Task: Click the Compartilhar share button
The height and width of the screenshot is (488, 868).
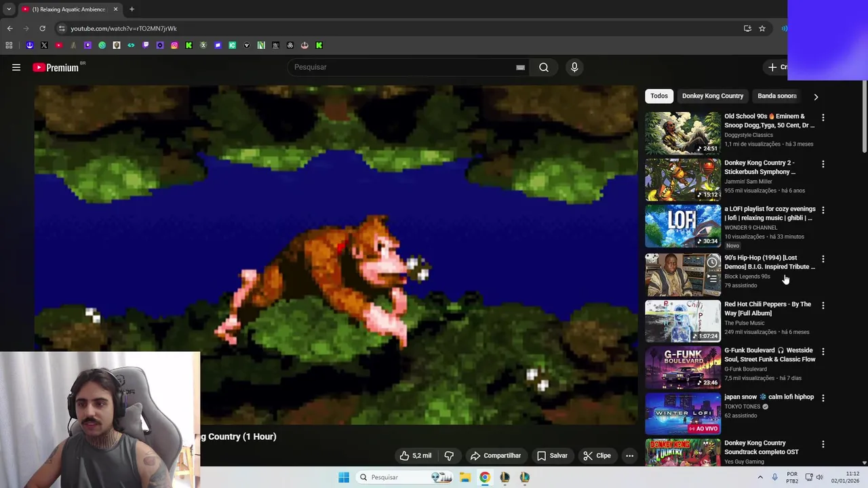Action: 496,455
